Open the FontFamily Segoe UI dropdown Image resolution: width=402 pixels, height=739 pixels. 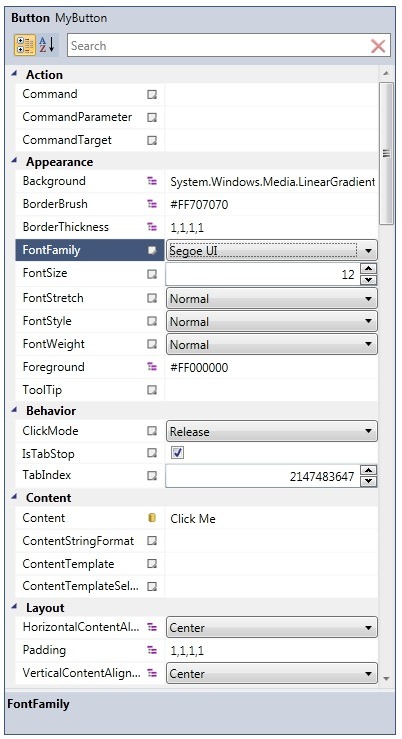coord(271,250)
